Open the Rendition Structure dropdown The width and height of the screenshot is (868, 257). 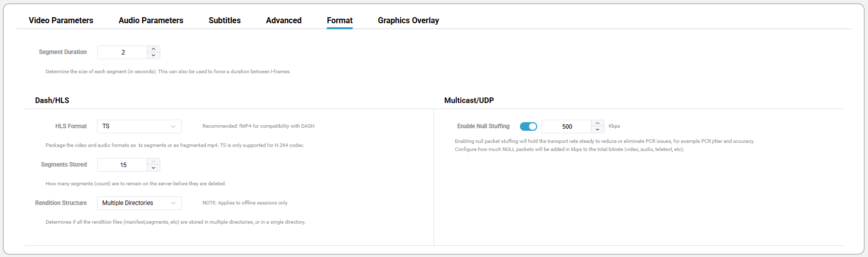coord(139,203)
